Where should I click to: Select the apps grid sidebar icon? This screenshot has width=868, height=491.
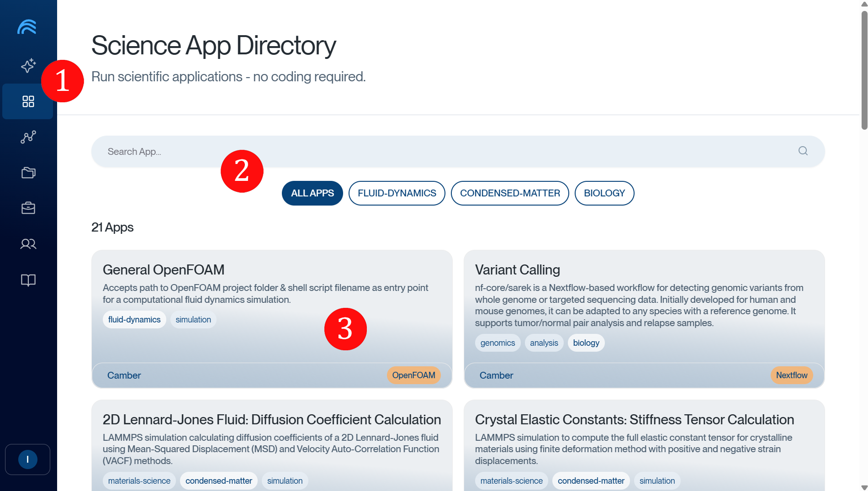pos(28,101)
